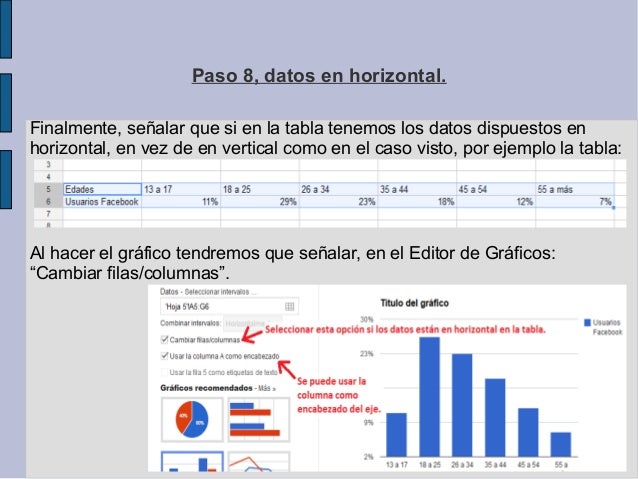The width and height of the screenshot is (638, 479).
Task: Select the pie chart thumbnail
Action: tap(192, 420)
